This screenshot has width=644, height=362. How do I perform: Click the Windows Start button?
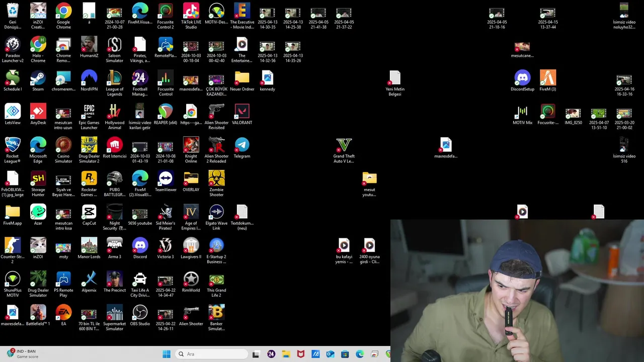coord(167,354)
